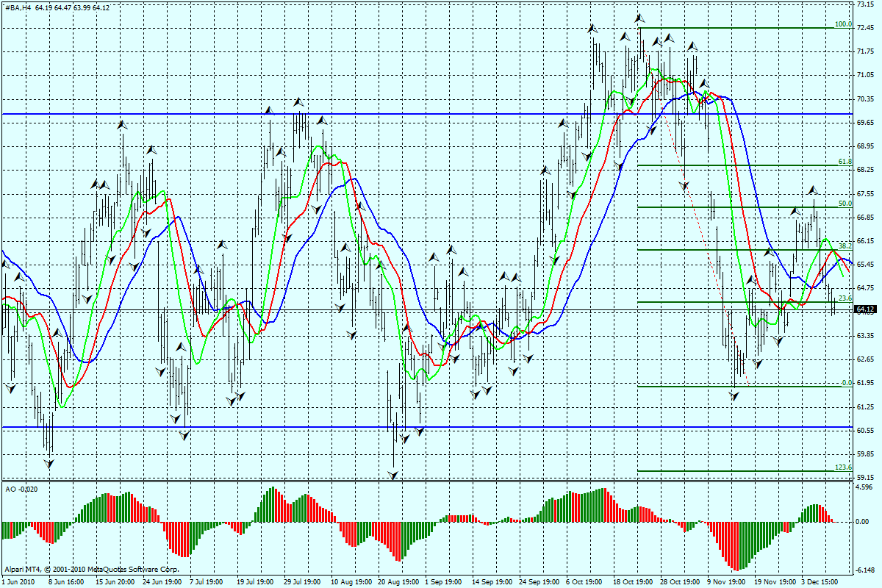Click the 20 Aug 19:00 date label
Viewport: 882px width, 588px height.
click(398, 581)
